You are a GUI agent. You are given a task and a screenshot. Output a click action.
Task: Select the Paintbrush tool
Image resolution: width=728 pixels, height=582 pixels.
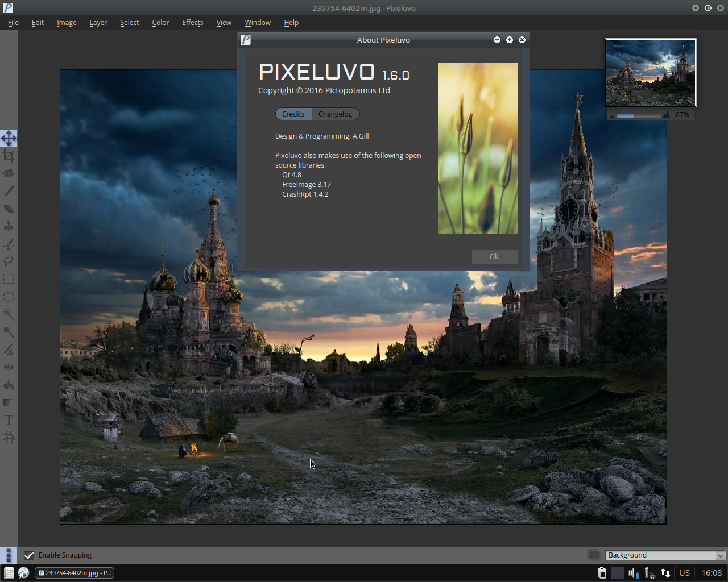pyautogui.click(x=9, y=191)
